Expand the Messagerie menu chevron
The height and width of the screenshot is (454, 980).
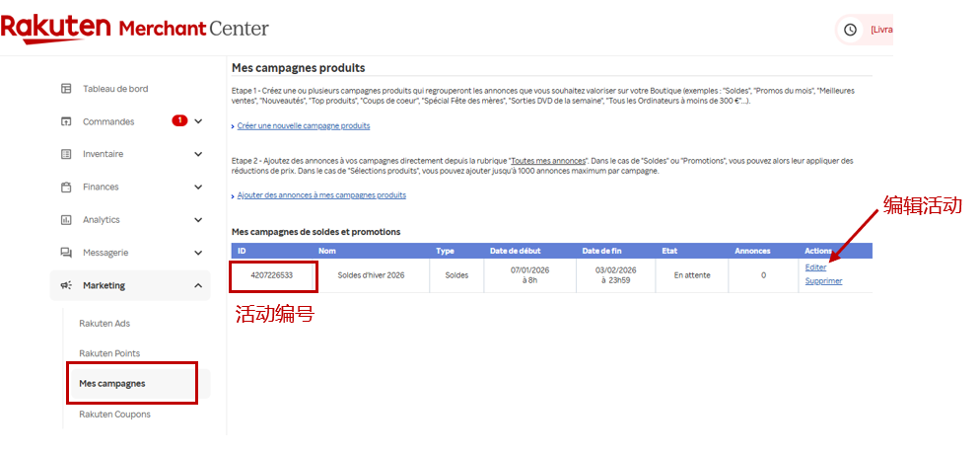(199, 253)
